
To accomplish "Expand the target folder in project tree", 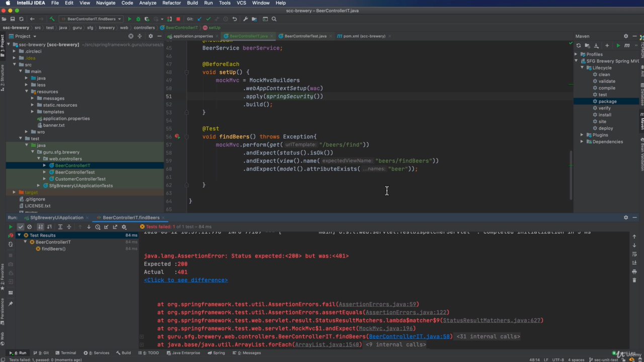I will tap(14, 192).
